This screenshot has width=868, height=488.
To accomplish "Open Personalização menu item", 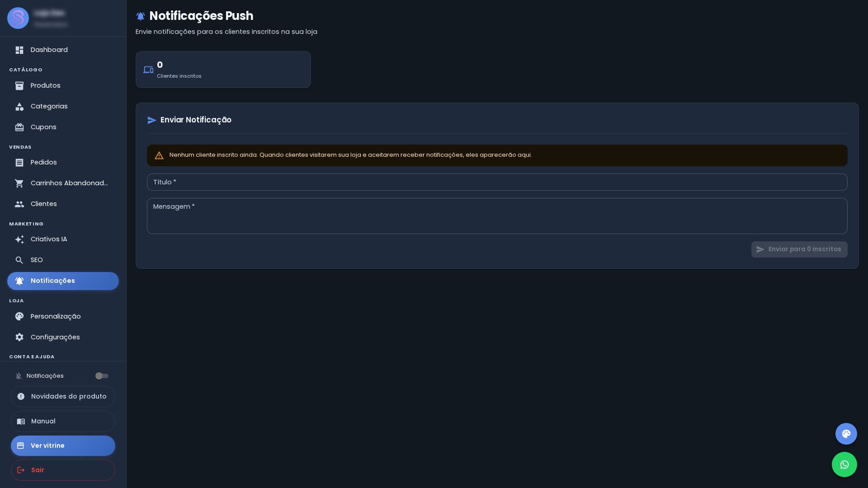I will pos(63,316).
